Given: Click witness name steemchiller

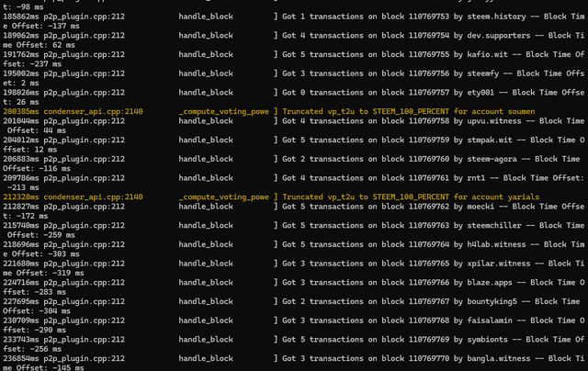Looking at the screenshot, I should 494,226.
